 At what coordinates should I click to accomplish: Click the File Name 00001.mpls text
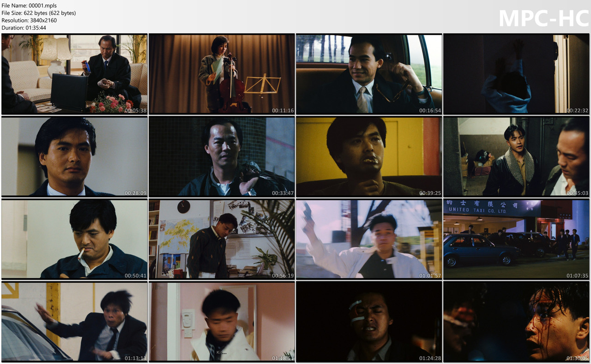click(x=29, y=6)
